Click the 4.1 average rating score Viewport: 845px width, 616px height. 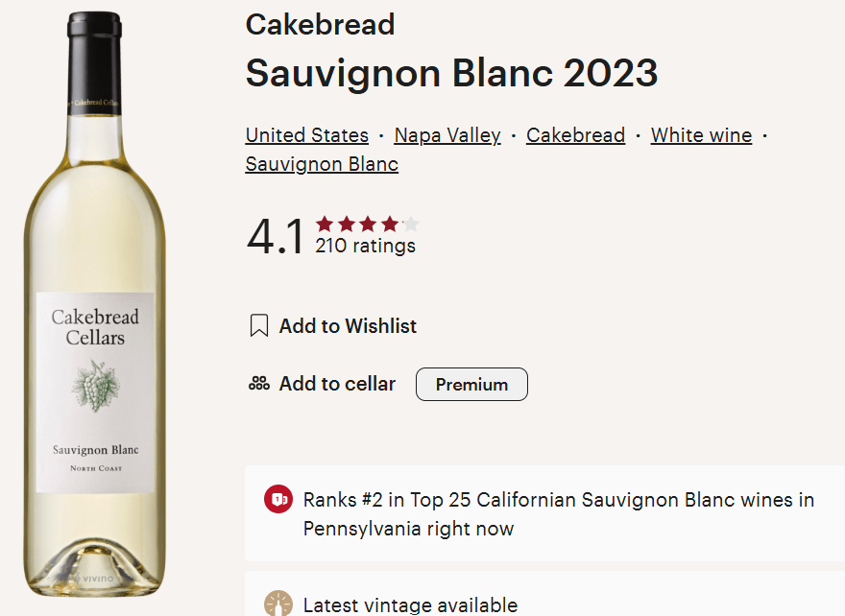(x=275, y=237)
